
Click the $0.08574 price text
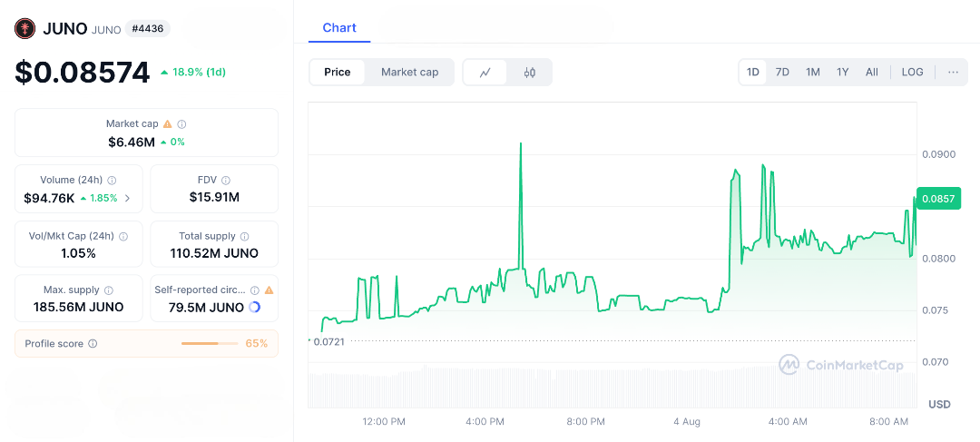[x=83, y=72]
